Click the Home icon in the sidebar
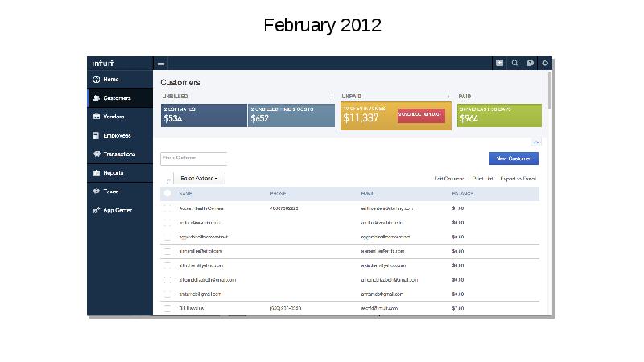Image resolution: width=644 pixels, height=362 pixels. [97, 80]
